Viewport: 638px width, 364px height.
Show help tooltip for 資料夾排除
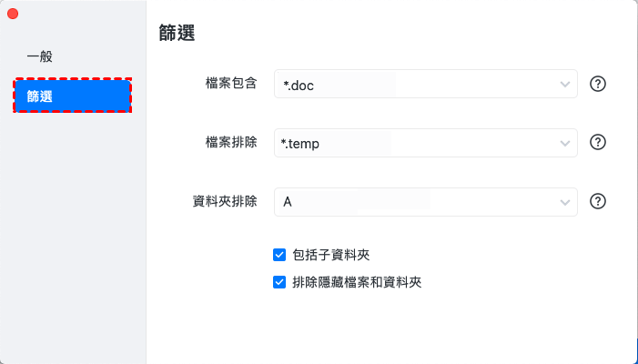[x=598, y=202]
